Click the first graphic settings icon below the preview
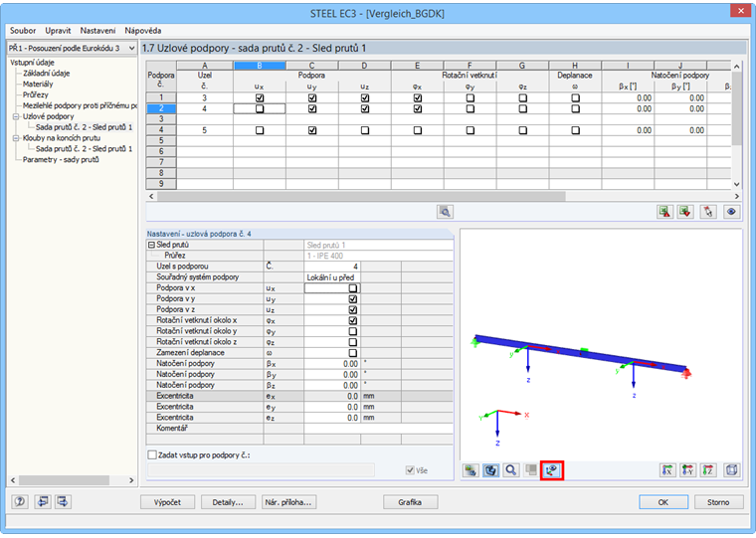The height and width of the screenshot is (538, 756). 471,470
